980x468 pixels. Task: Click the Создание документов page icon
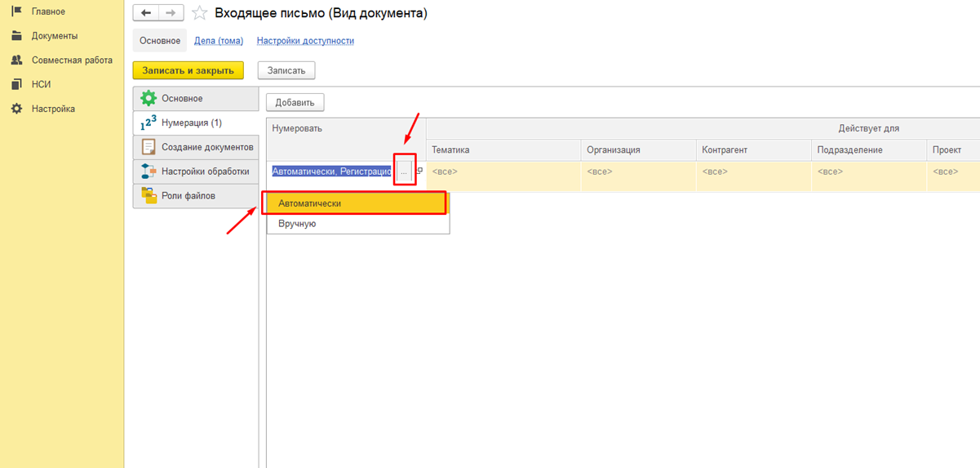pyautogui.click(x=149, y=147)
